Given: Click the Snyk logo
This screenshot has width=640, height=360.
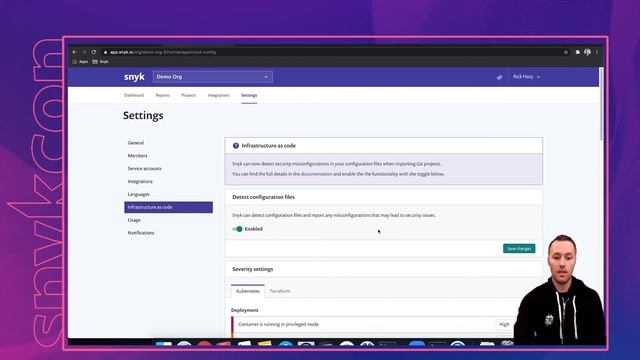Looking at the screenshot, I should click(134, 77).
